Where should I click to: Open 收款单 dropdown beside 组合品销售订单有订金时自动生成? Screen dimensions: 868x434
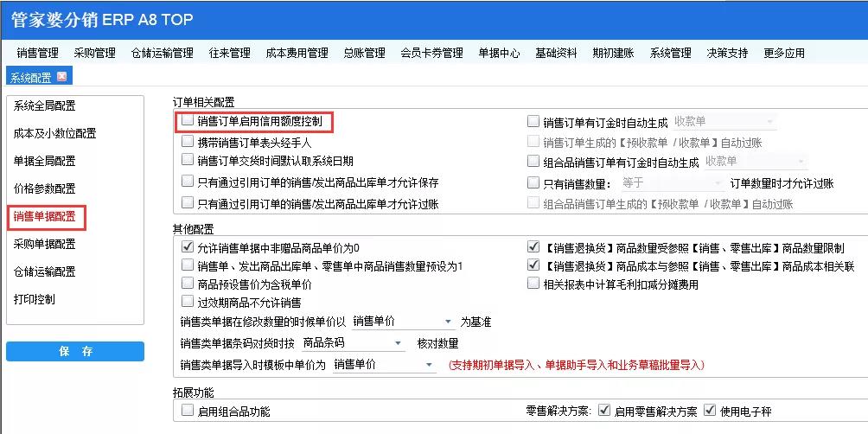[756, 162]
